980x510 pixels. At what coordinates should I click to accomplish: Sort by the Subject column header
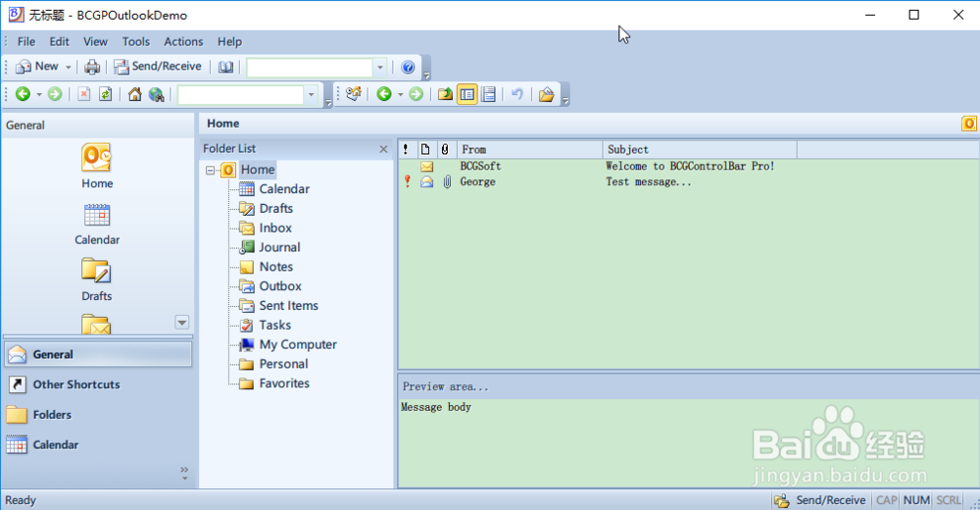700,149
